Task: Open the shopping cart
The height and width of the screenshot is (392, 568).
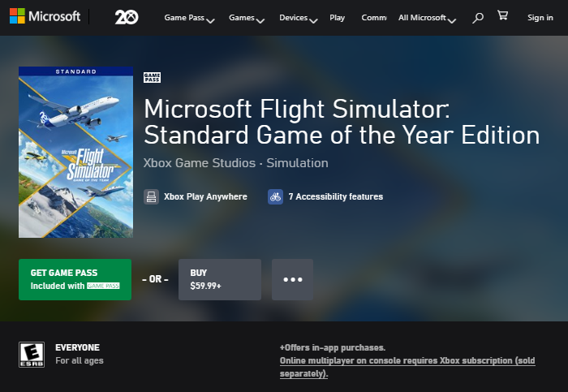Action: pos(502,16)
